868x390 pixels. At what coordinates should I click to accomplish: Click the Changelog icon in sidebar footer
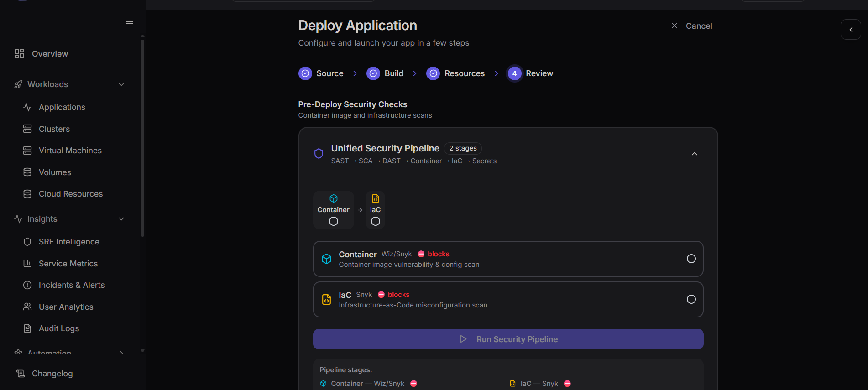21,374
